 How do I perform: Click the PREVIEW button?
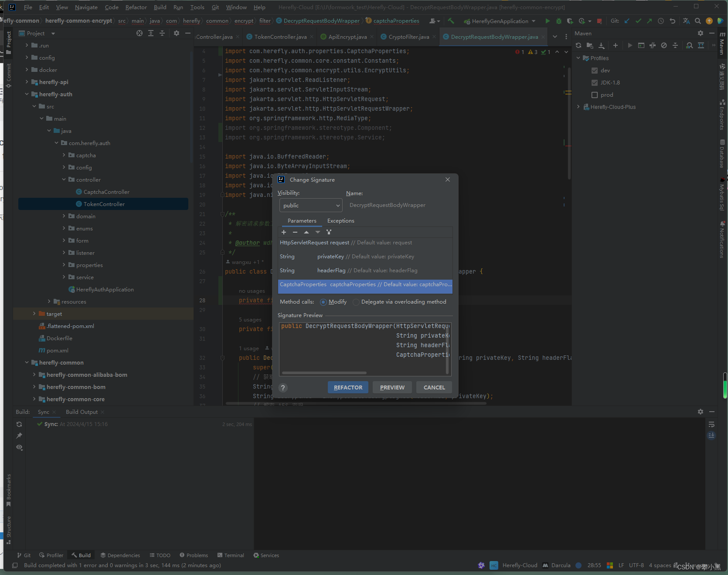click(392, 387)
